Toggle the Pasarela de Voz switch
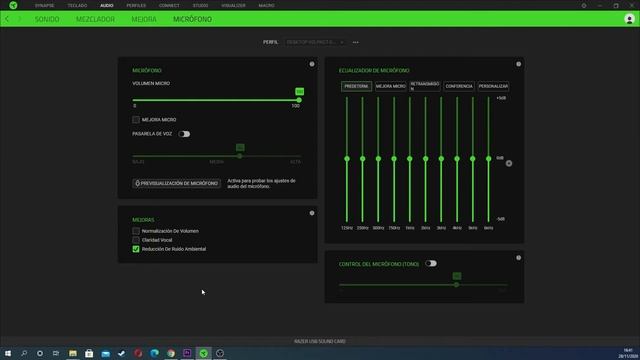 point(184,134)
